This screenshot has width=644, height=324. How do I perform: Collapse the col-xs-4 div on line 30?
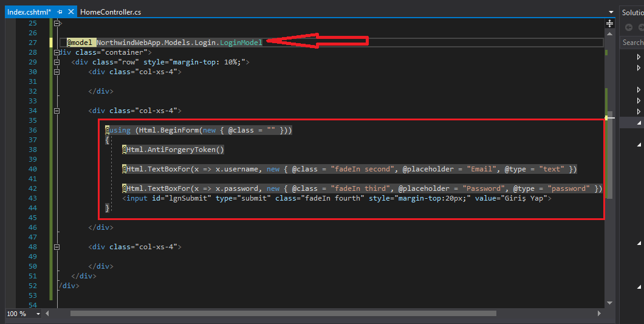pos(58,72)
